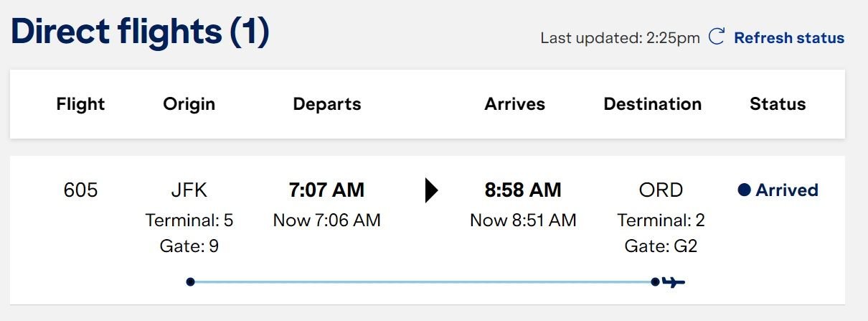Click the Arrived status label
The image size is (868, 321).
pos(786,190)
